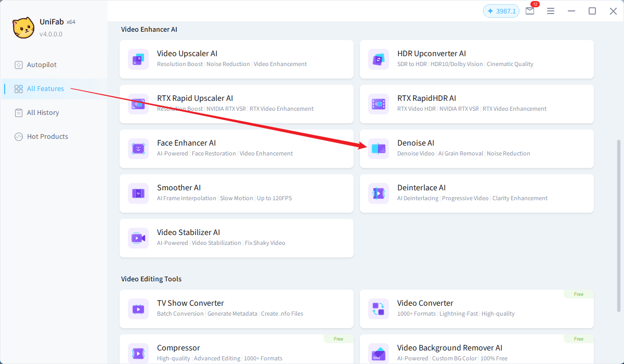Select Video Background Remover AI icon

(378, 353)
